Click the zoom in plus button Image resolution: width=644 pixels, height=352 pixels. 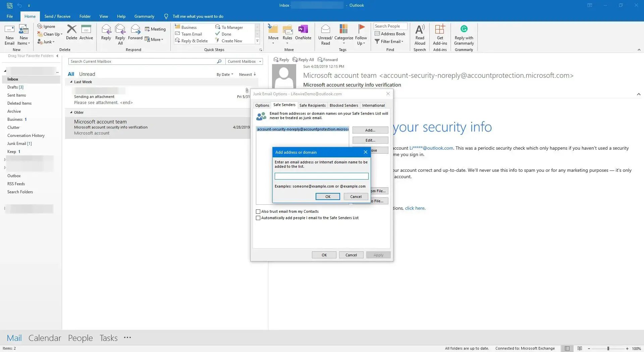click(627, 349)
